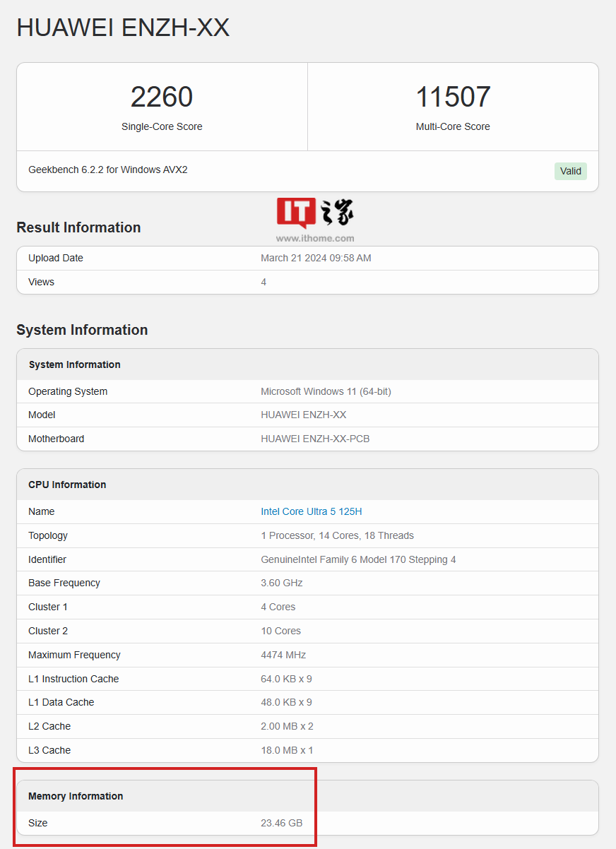Select the Geekbench 6.2.2 for Windows AVX2 text
The height and width of the screenshot is (849, 616).
point(108,170)
